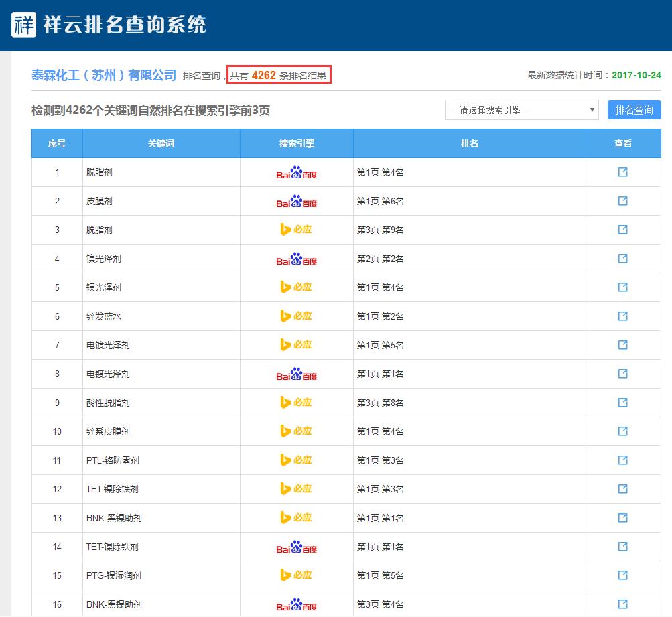This screenshot has width=672, height=617.
Task: Click the 序号 column header
Action: tap(57, 143)
